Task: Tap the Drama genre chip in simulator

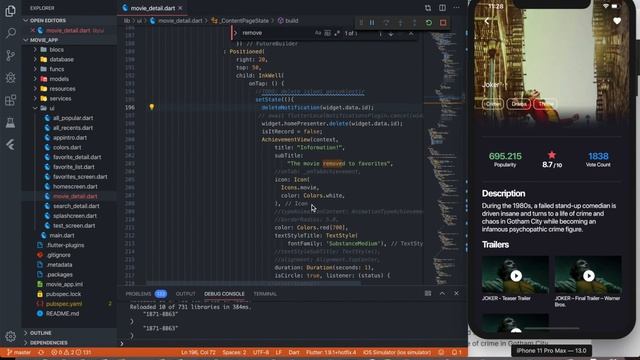Action: click(519, 104)
